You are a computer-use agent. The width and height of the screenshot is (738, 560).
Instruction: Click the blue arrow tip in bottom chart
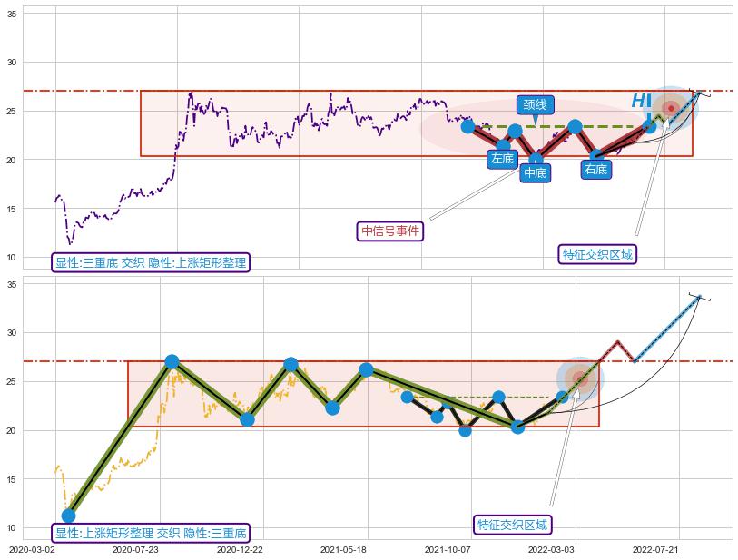pos(699,296)
